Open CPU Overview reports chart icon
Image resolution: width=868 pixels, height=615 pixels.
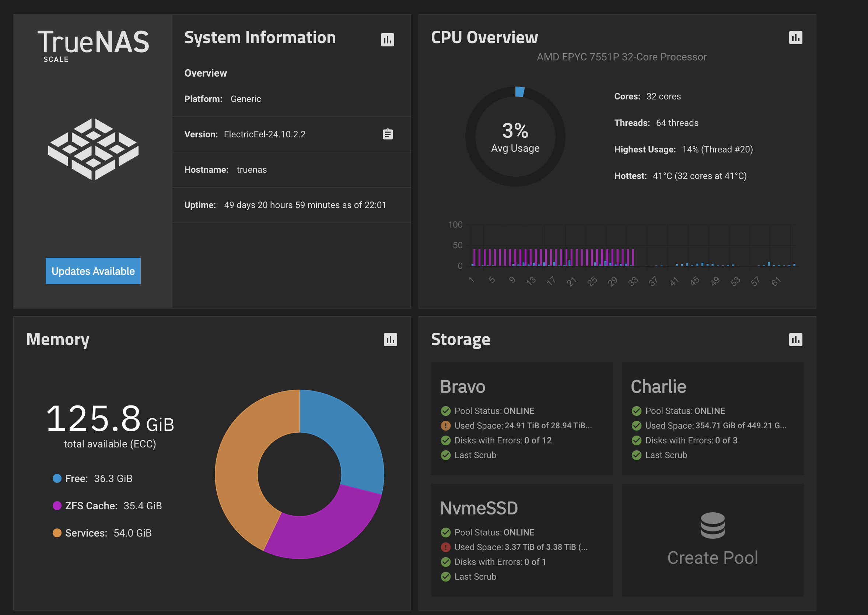(795, 38)
